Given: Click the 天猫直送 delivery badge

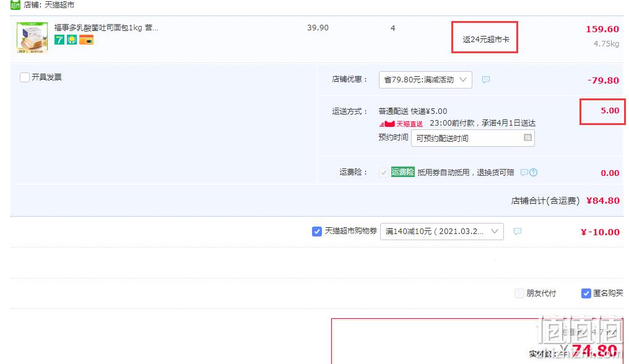Looking at the screenshot, I should coord(401,124).
